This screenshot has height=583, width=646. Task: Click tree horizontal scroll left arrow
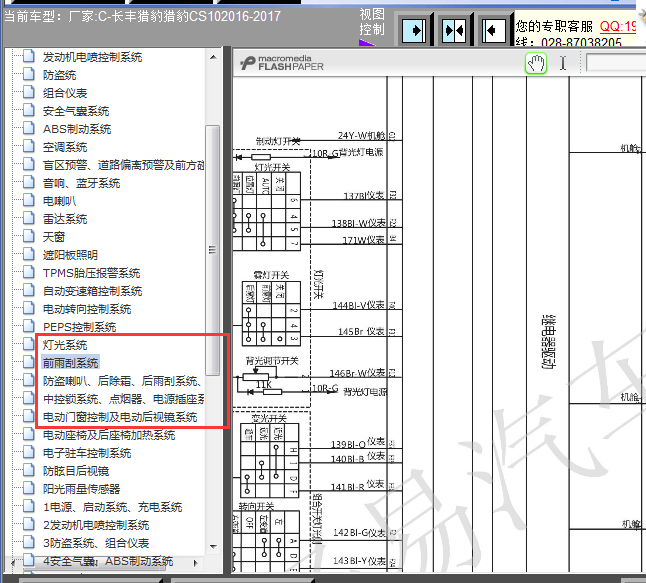(13, 563)
